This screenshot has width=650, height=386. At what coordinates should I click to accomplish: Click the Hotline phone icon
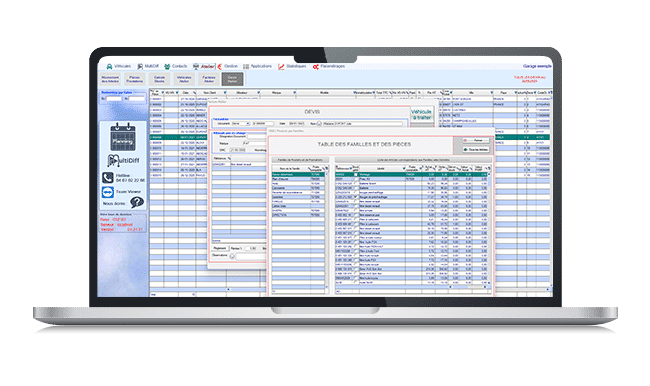[108, 178]
